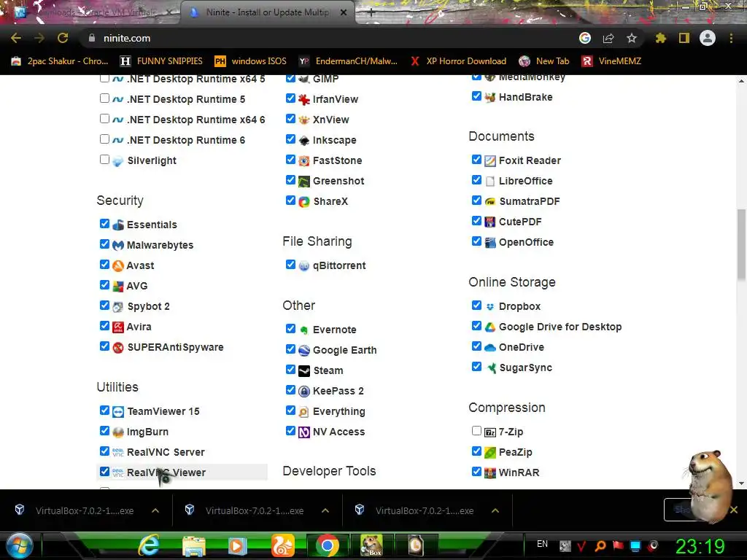Open Internet Explorer from the taskbar
The width and height of the screenshot is (747, 560).
click(149, 545)
